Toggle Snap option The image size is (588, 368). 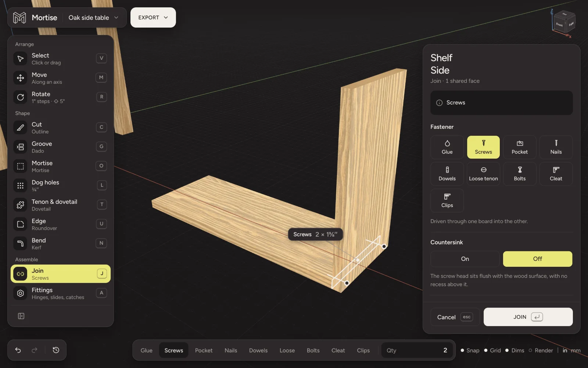pyautogui.click(x=470, y=350)
